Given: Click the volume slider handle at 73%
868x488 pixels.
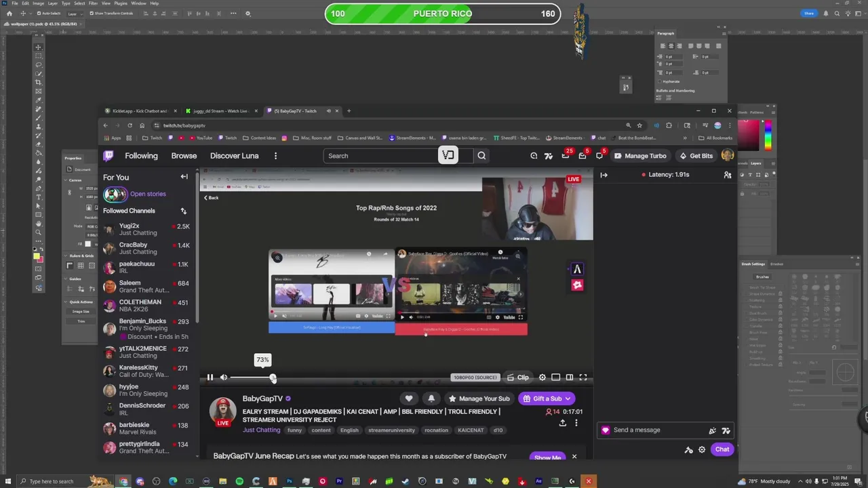Looking at the screenshot, I should tap(273, 378).
